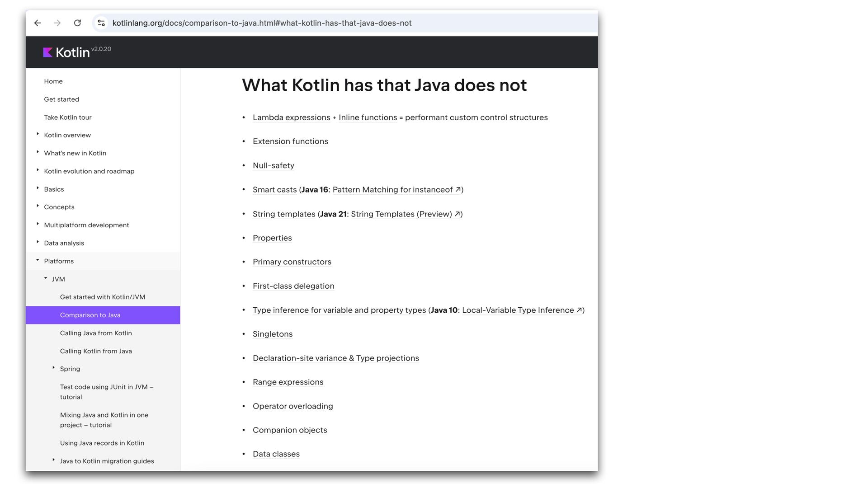Collapse the JVM subsection arrow

pos(46,278)
